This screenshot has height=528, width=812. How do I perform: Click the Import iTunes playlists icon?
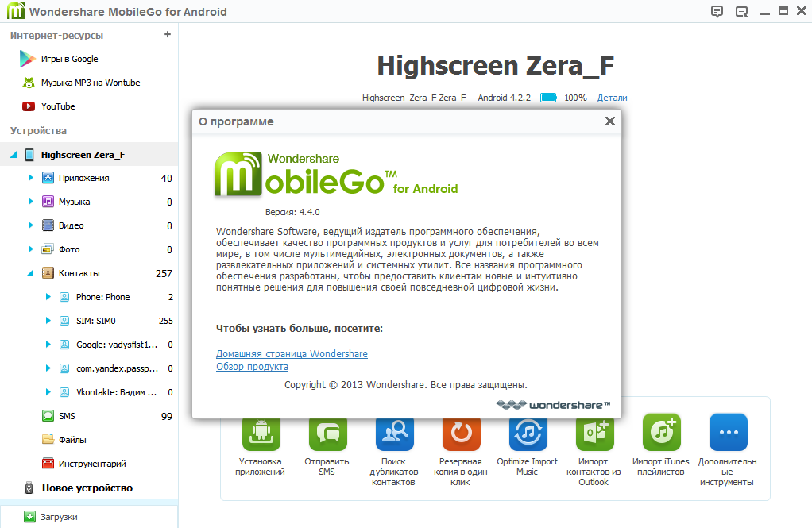pyautogui.click(x=661, y=434)
